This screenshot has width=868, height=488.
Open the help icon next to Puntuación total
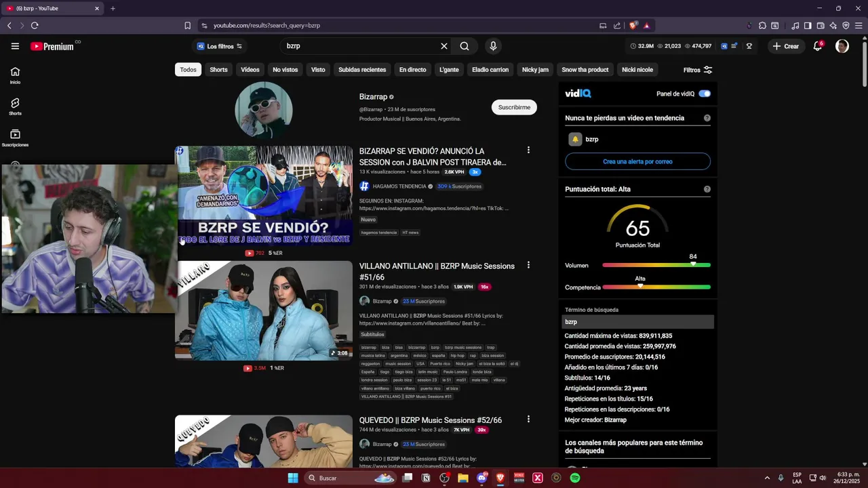click(707, 189)
